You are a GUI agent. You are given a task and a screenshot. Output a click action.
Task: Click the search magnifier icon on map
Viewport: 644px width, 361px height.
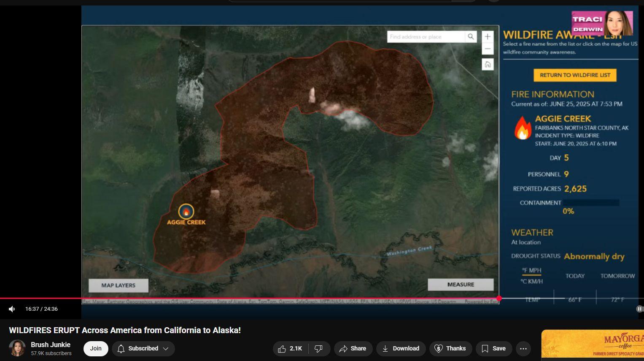[471, 37]
